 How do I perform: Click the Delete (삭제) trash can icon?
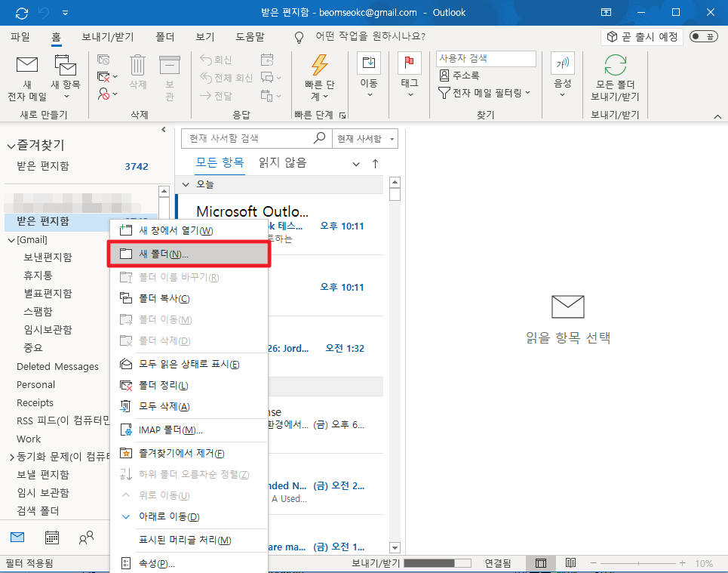137,65
